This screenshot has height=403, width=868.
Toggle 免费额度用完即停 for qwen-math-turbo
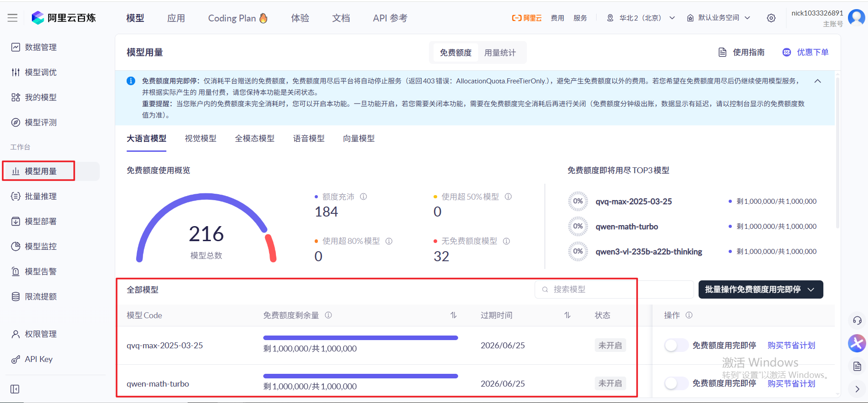click(x=676, y=383)
